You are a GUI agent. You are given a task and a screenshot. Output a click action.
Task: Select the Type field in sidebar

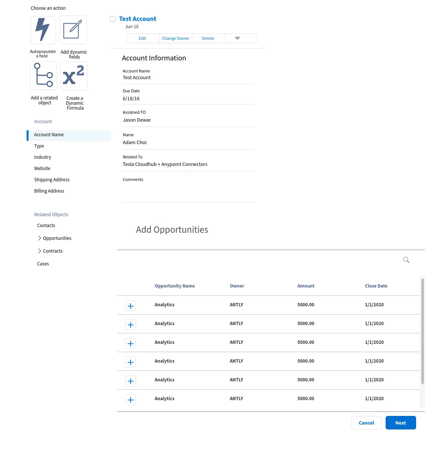point(39,146)
